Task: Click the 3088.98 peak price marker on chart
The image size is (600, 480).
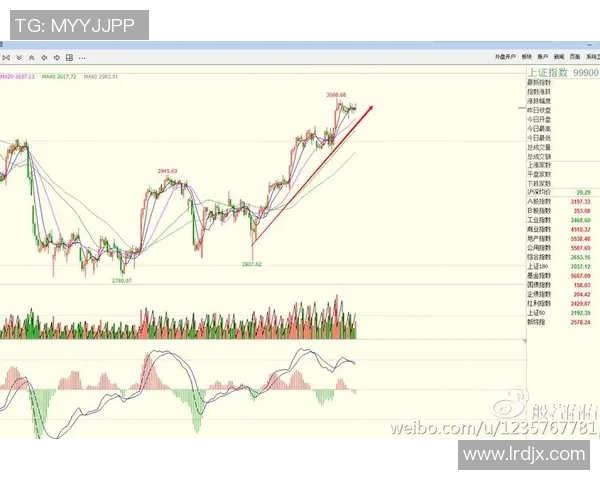Action: (336, 95)
